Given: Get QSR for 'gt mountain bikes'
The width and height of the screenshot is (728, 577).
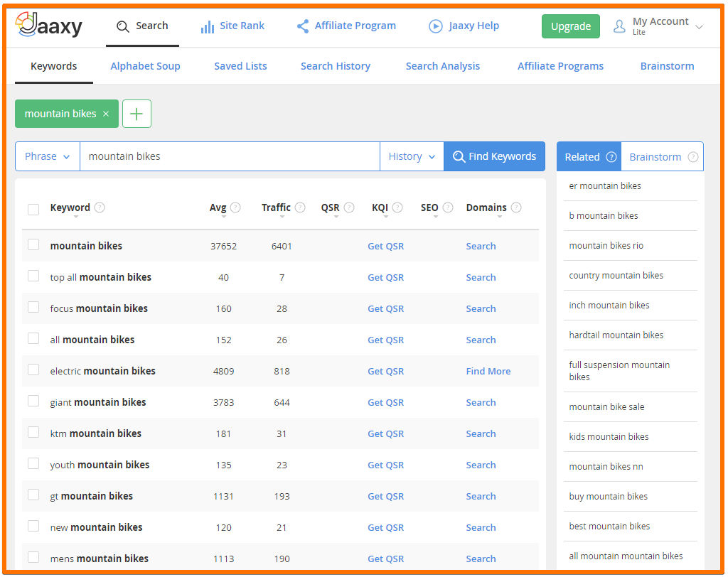Looking at the screenshot, I should click(x=386, y=496).
